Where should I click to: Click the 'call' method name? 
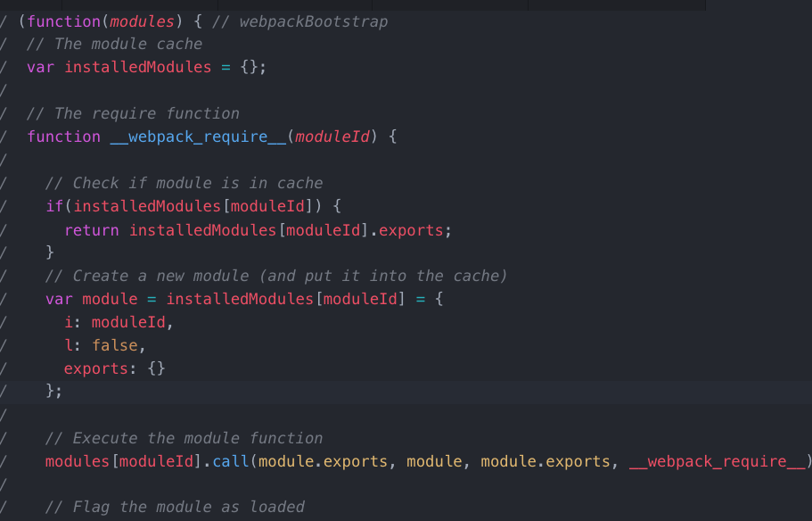(x=231, y=461)
